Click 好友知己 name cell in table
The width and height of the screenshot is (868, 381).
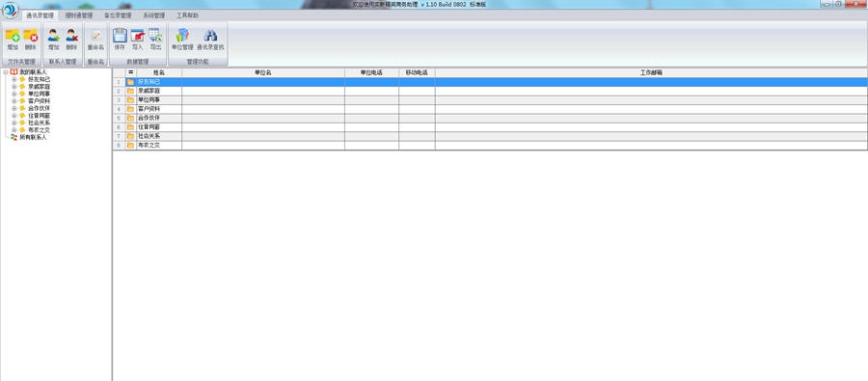(159, 82)
